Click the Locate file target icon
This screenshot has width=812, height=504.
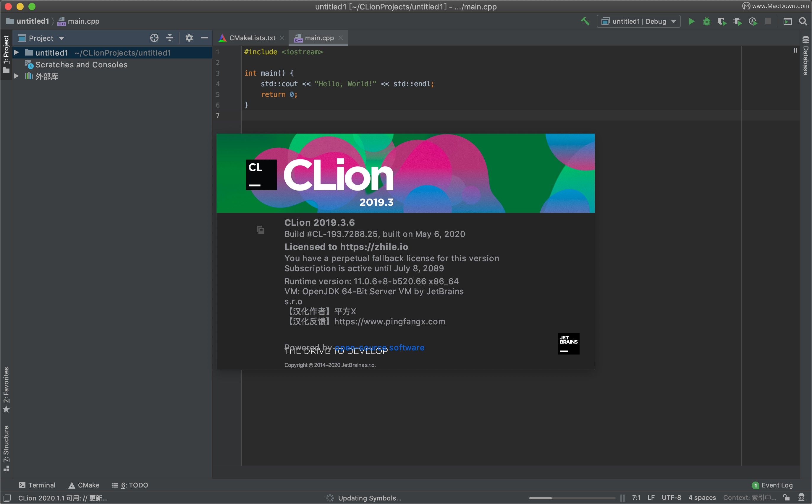[154, 38]
